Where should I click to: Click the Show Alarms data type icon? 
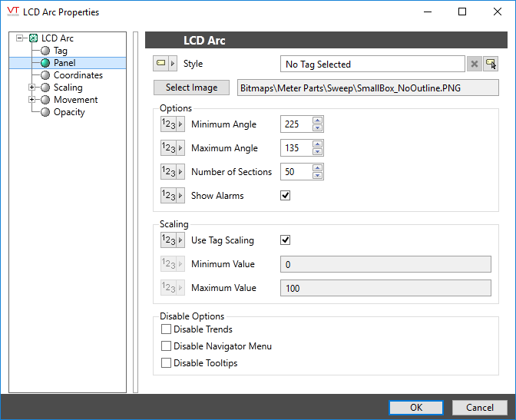[x=168, y=196]
